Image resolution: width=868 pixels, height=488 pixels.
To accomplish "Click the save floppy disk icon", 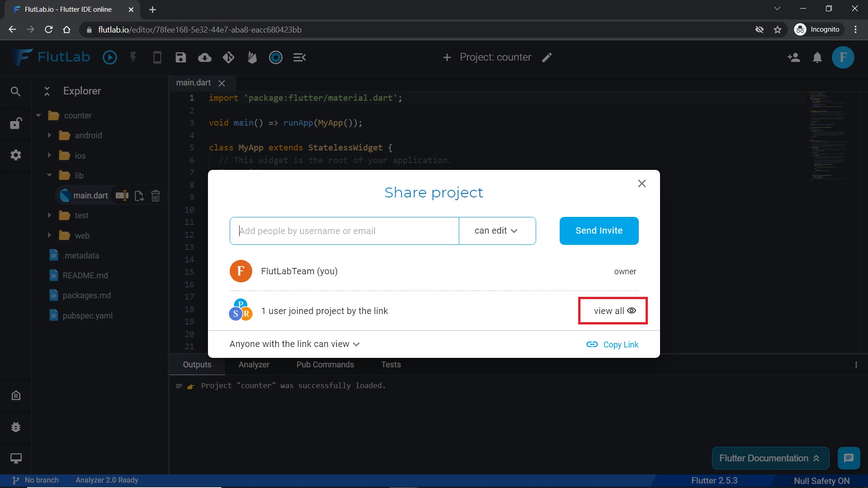I will [181, 57].
